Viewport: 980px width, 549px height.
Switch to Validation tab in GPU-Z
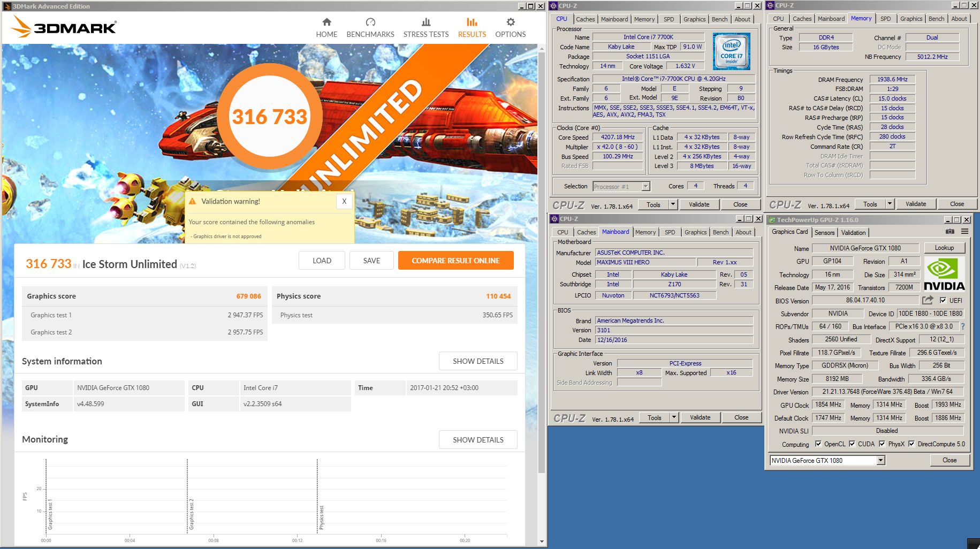coord(853,233)
